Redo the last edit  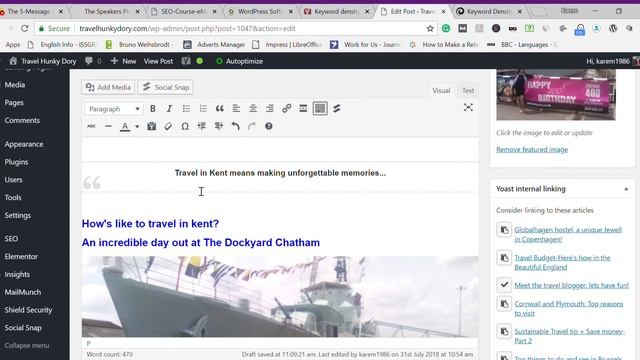[x=252, y=127]
